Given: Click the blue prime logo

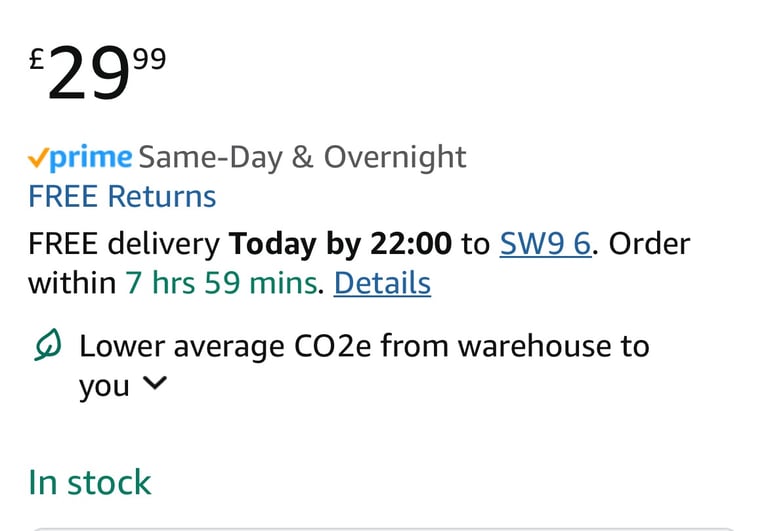Looking at the screenshot, I should [x=91, y=158].
